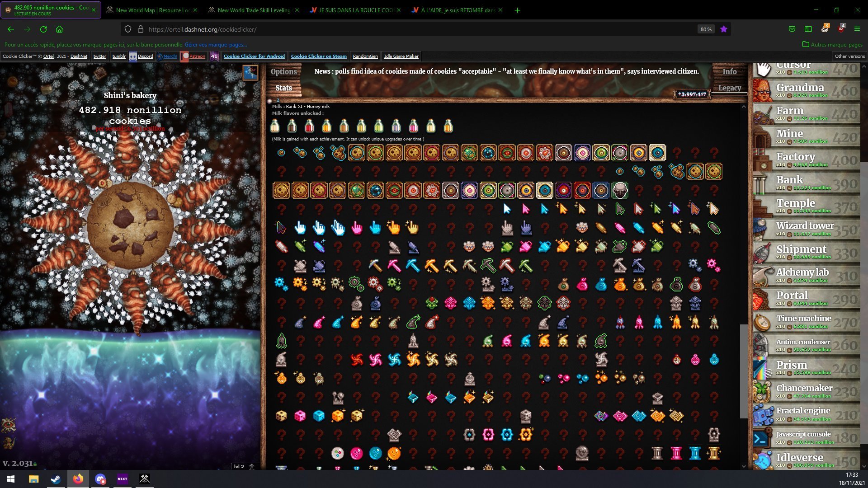This screenshot has height=488, width=868.
Task: Click the browser home icon
Action: tap(59, 29)
